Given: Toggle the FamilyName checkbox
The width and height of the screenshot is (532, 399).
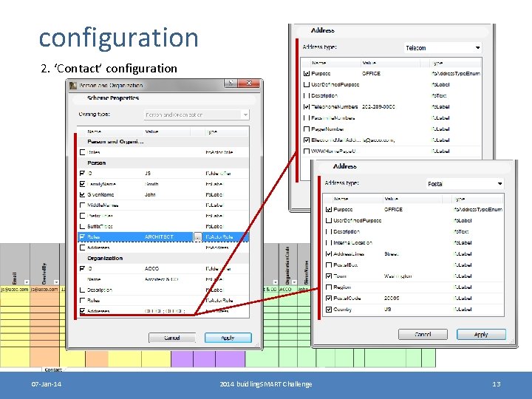Looking at the screenshot, I should point(82,184).
